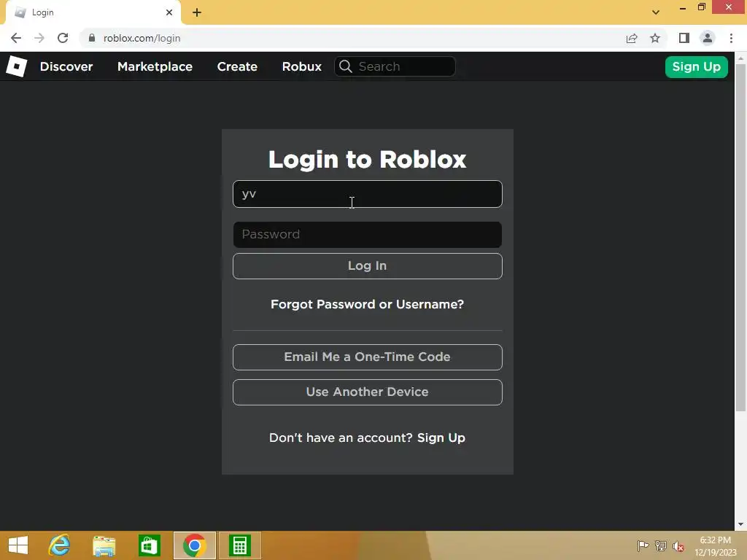Open Windows Store from taskbar

coord(149,545)
